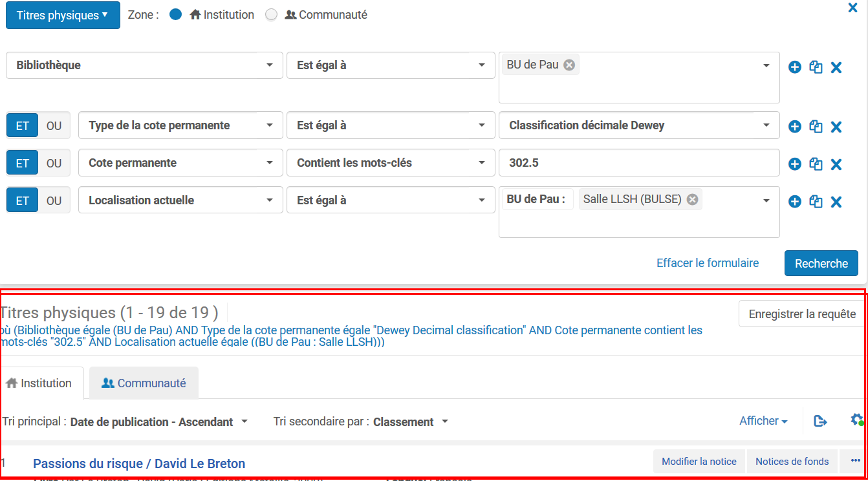The height and width of the screenshot is (481, 868).
Task: Select the Institution zone radio button
Action: (175, 15)
